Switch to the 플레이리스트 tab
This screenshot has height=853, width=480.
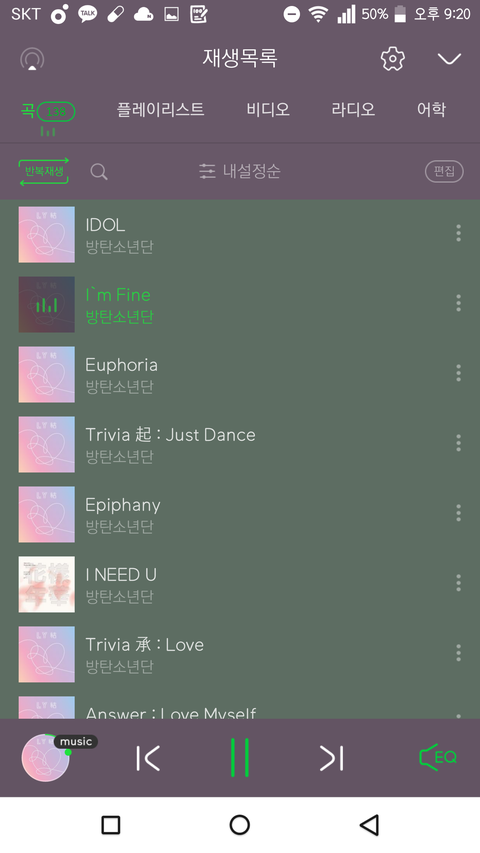click(160, 109)
